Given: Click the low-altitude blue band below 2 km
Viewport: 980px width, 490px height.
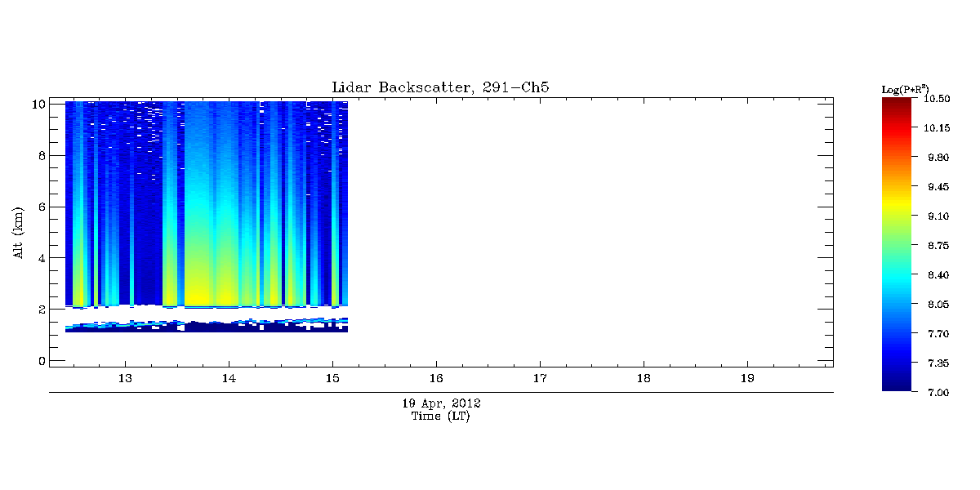Looking at the screenshot, I should coord(207,325).
